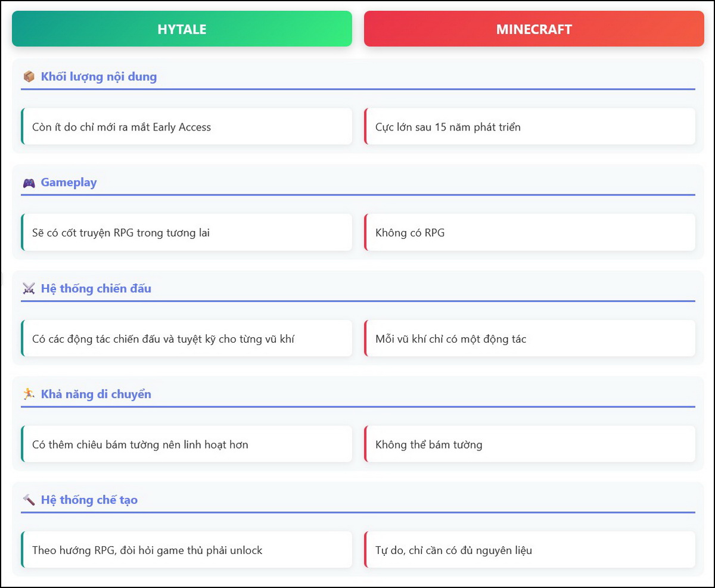The width and height of the screenshot is (715, 588).
Task: Click the Hệ thống chiến đấu heading
Action: click(x=96, y=289)
